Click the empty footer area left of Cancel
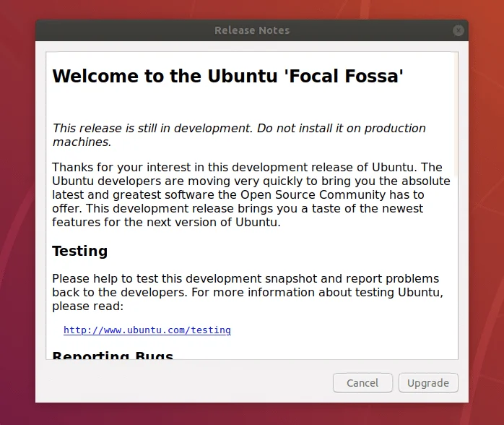This screenshot has width=504, height=425. pyautogui.click(x=181, y=383)
